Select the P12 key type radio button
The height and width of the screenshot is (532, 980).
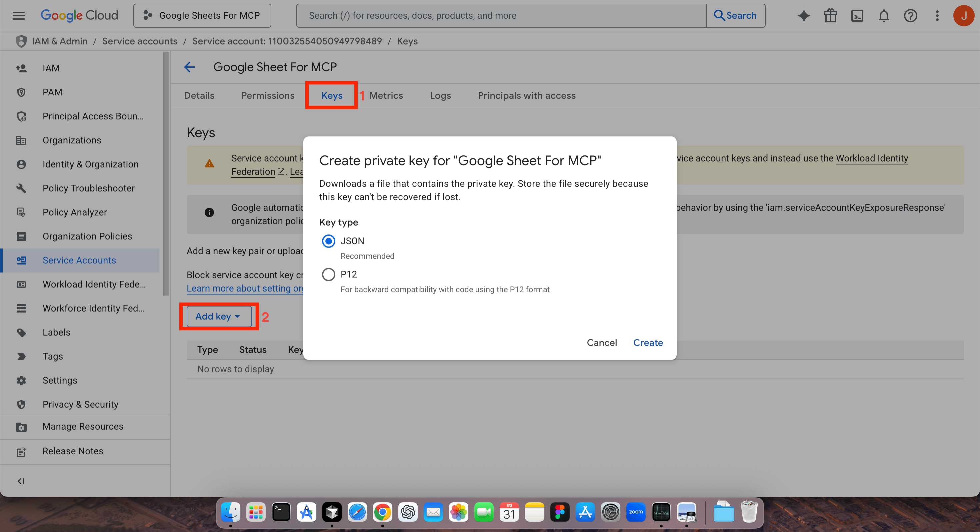tap(328, 275)
